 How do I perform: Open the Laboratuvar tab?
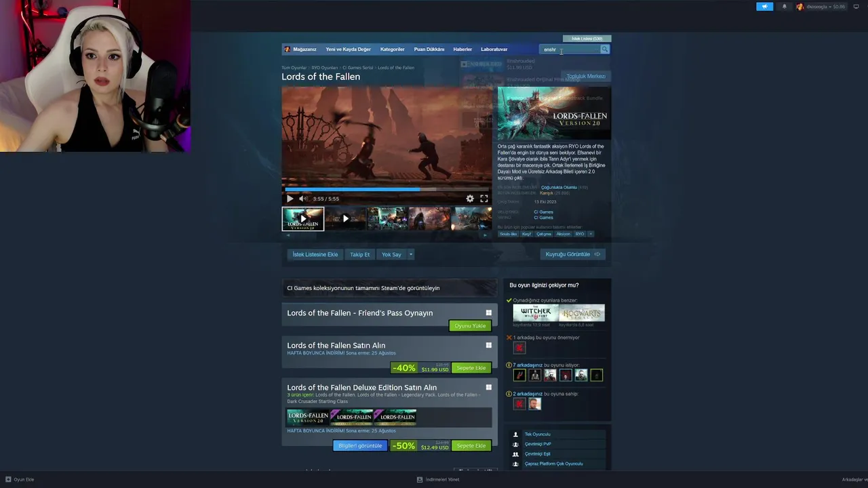(x=494, y=49)
